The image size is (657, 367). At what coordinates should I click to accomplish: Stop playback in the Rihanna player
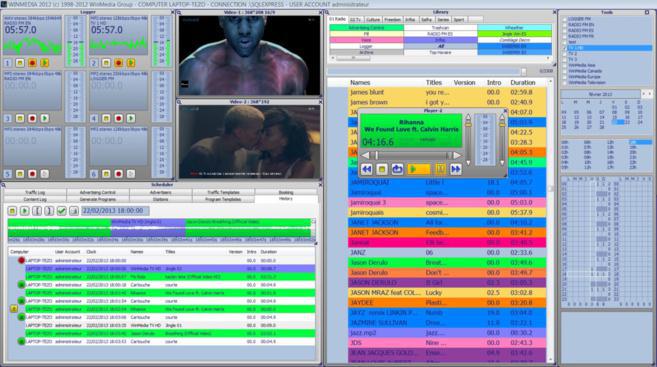(382, 169)
